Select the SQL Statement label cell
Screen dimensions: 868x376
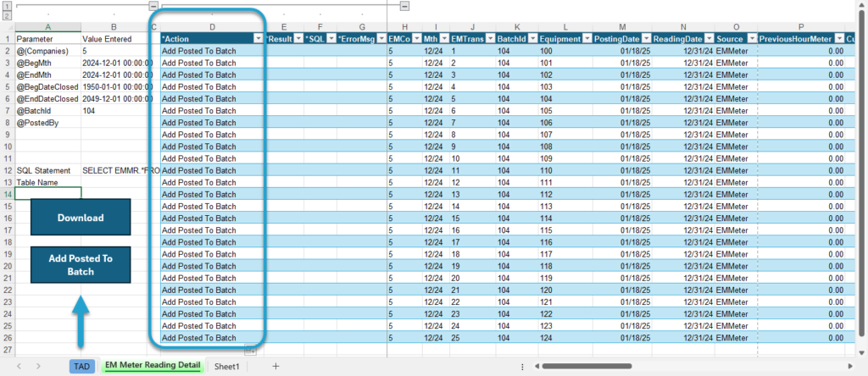[48, 170]
